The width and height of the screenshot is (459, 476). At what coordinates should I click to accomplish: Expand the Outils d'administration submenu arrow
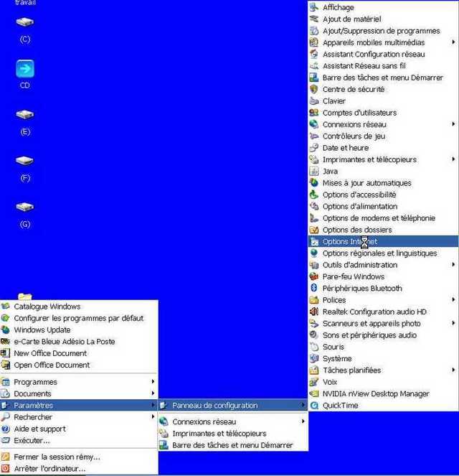pyautogui.click(x=453, y=265)
